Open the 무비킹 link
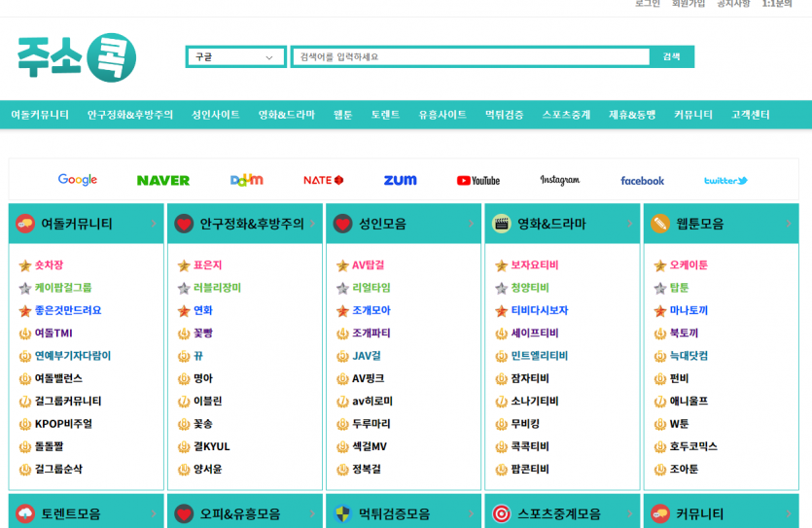Image resolution: width=812 pixels, height=528 pixels. tap(525, 424)
